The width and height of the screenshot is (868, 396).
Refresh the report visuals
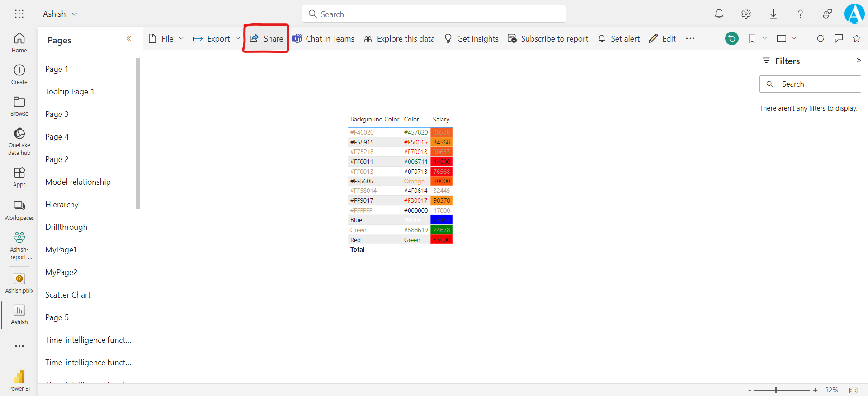pyautogui.click(x=820, y=38)
